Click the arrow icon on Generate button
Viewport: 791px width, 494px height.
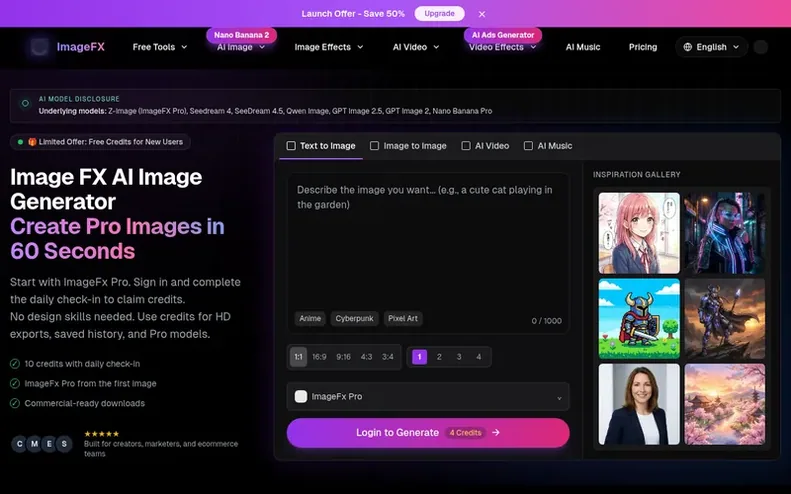point(496,432)
